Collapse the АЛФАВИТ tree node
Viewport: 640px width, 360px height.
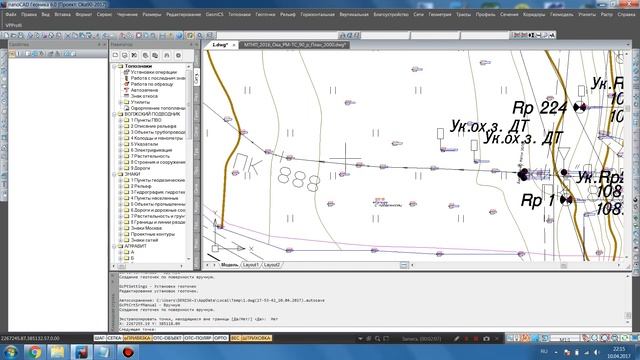pos(115,246)
